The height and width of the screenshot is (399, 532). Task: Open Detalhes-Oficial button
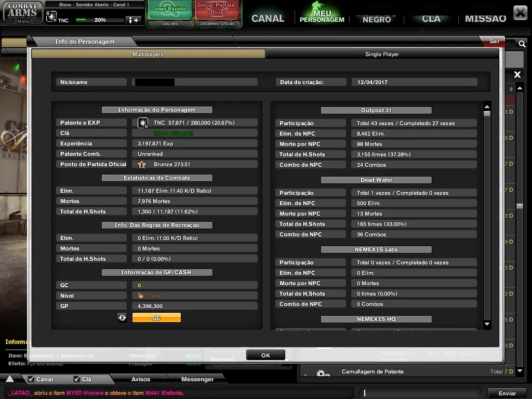217,23
